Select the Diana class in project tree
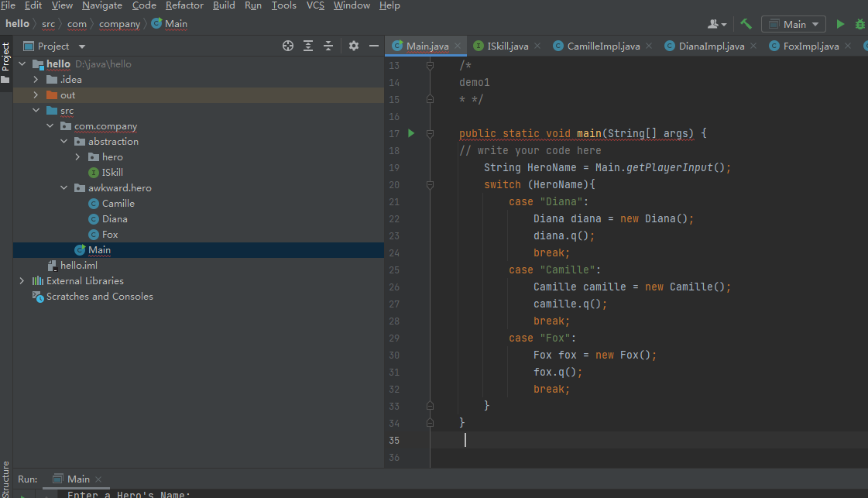 (115, 218)
